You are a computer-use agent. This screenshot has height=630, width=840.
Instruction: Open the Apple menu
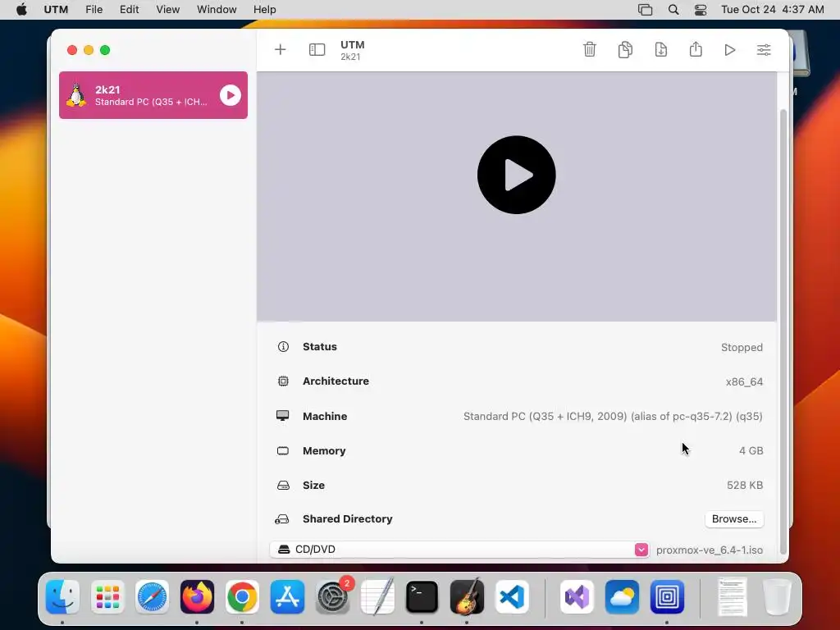coord(21,10)
